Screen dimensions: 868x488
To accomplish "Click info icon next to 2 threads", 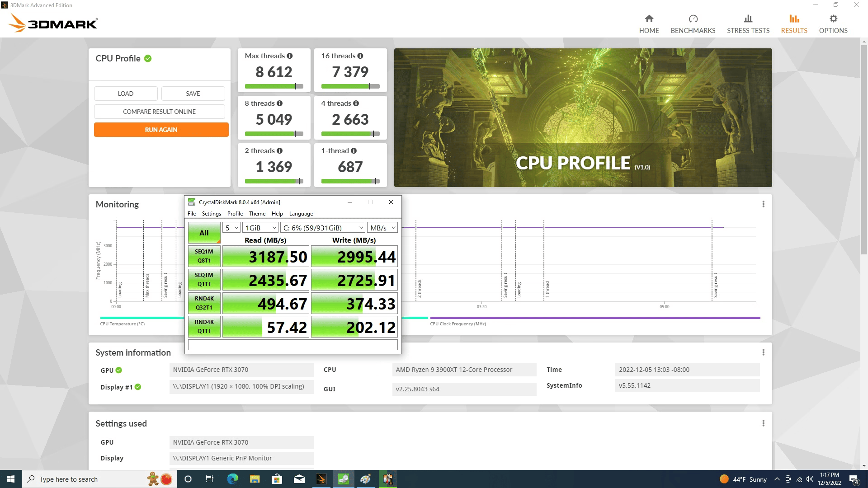I will (x=280, y=151).
